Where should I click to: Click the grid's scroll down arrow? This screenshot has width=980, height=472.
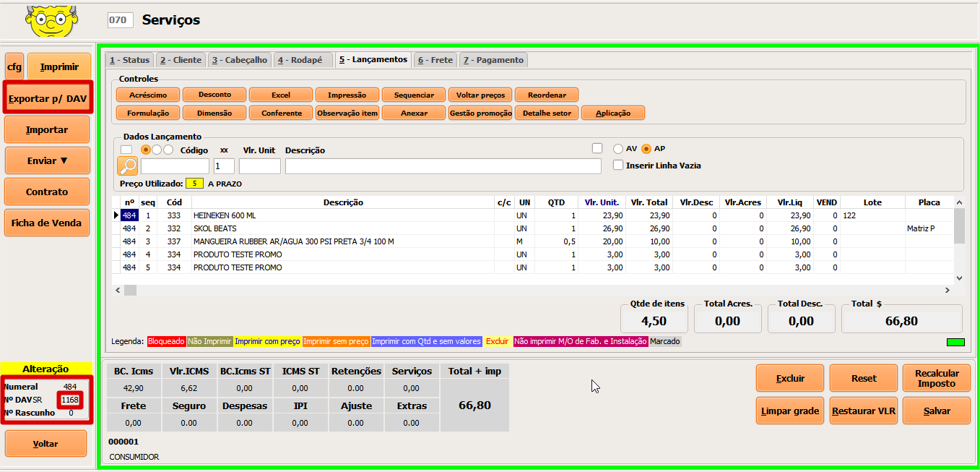point(959,278)
